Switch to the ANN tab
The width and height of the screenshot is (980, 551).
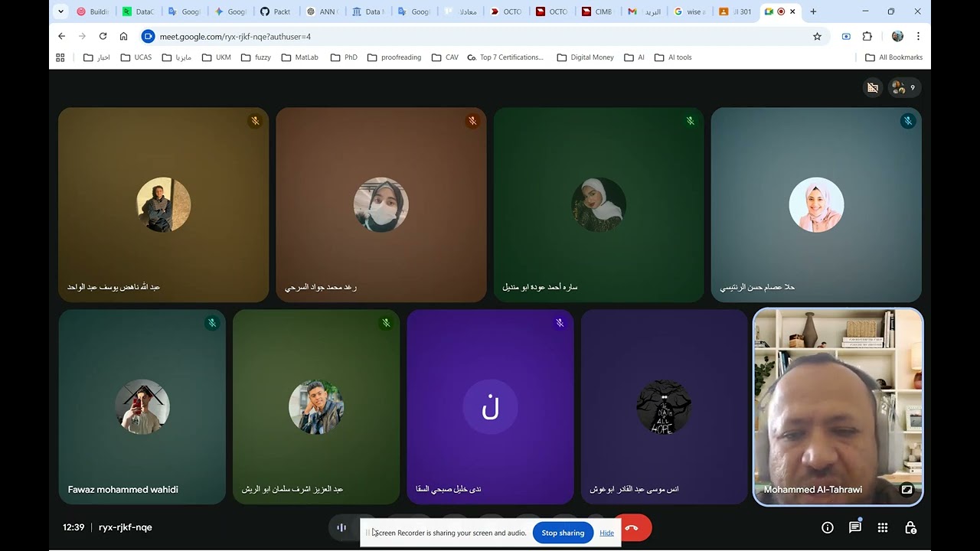pyautogui.click(x=322, y=11)
